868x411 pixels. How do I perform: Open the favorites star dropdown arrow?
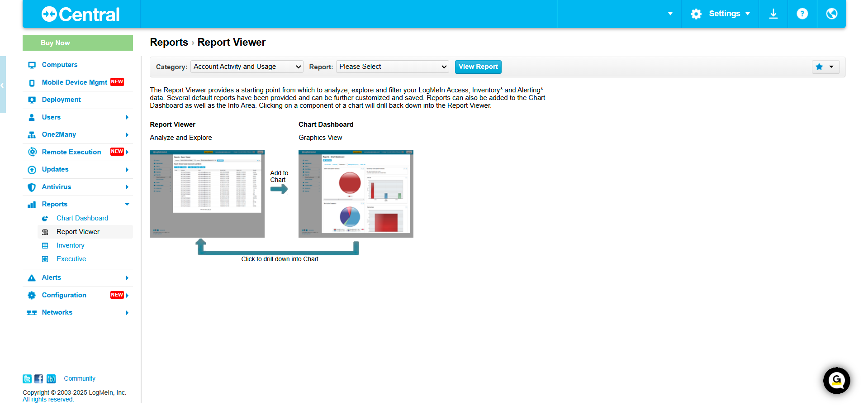(x=831, y=67)
